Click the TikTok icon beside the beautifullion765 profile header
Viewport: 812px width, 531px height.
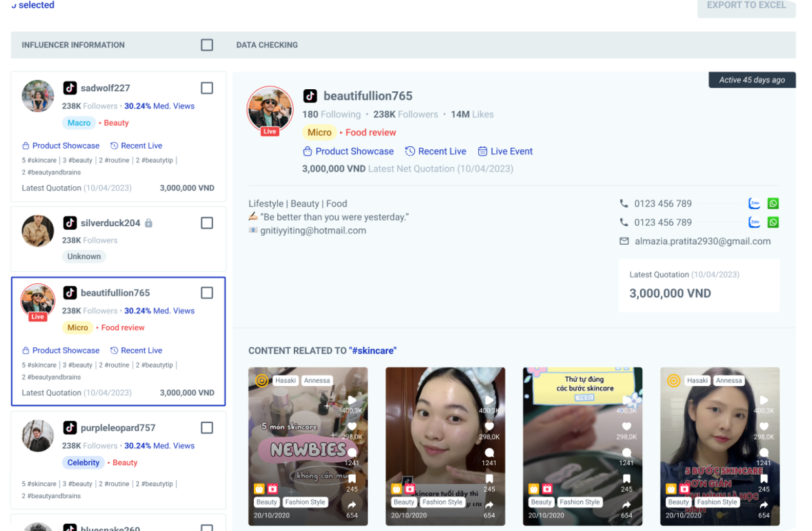click(310, 96)
